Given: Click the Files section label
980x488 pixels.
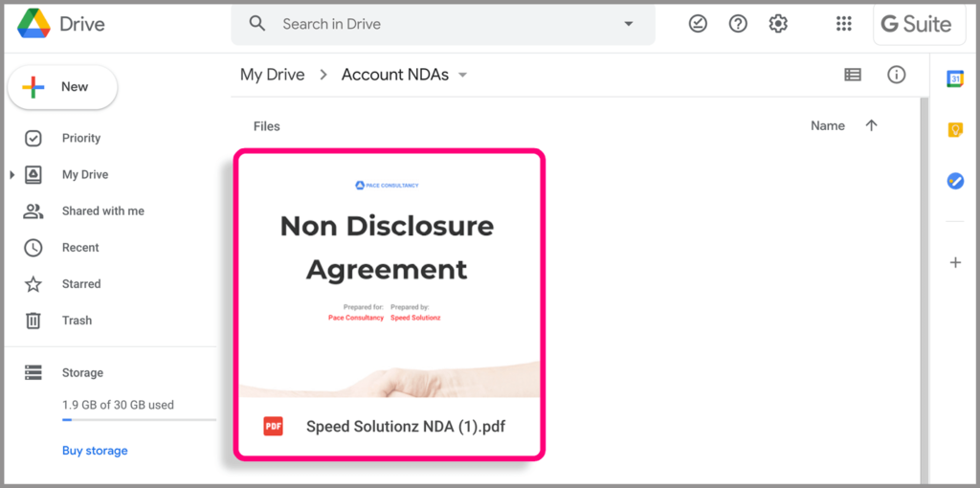Looking at the screenshot, I should (x=267, y=126).
